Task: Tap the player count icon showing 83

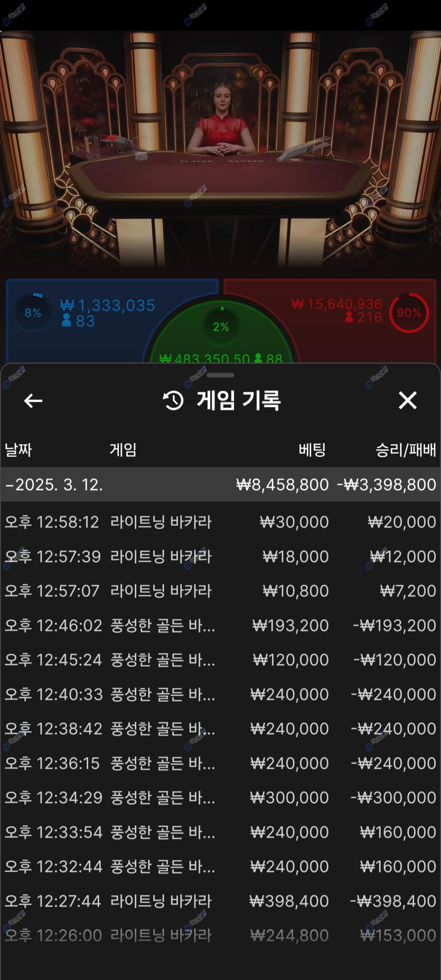Action: point(67,321)
